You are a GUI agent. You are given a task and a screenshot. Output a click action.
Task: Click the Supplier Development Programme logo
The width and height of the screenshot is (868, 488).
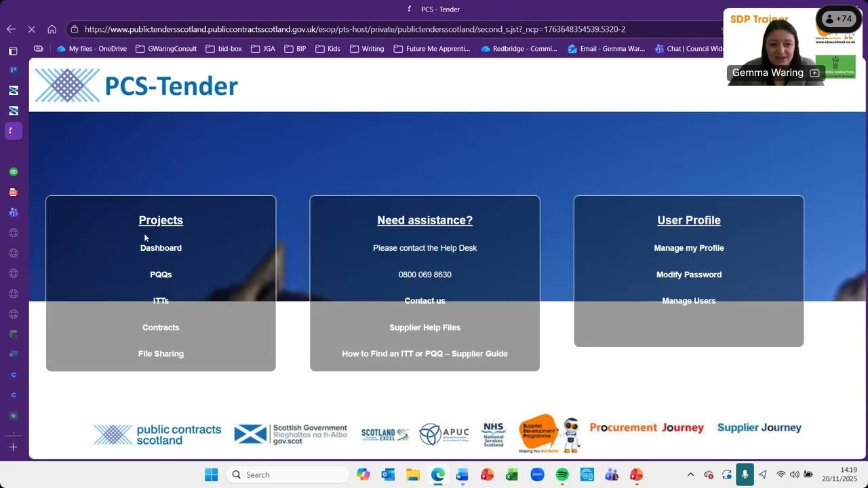[x=549, y=434]
